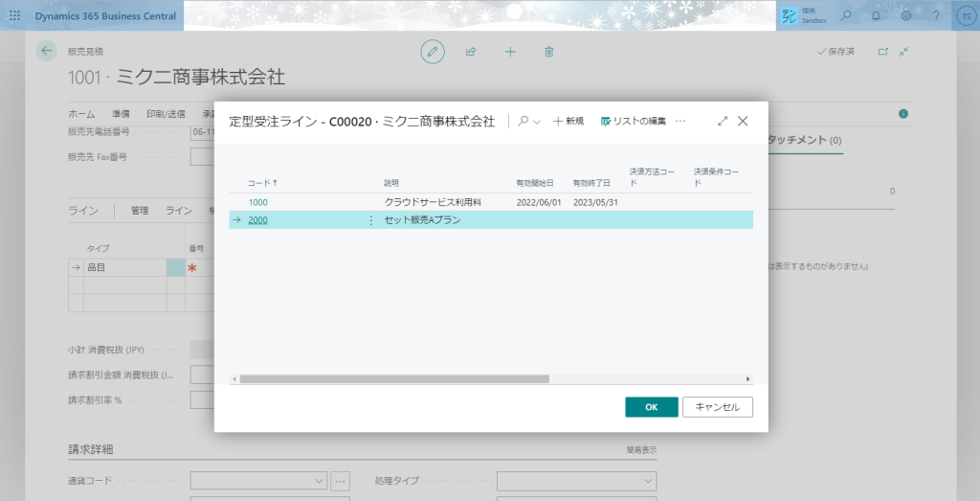
Task: Click the pencil edit icon on sales quote
Action: tap(433, 52)
